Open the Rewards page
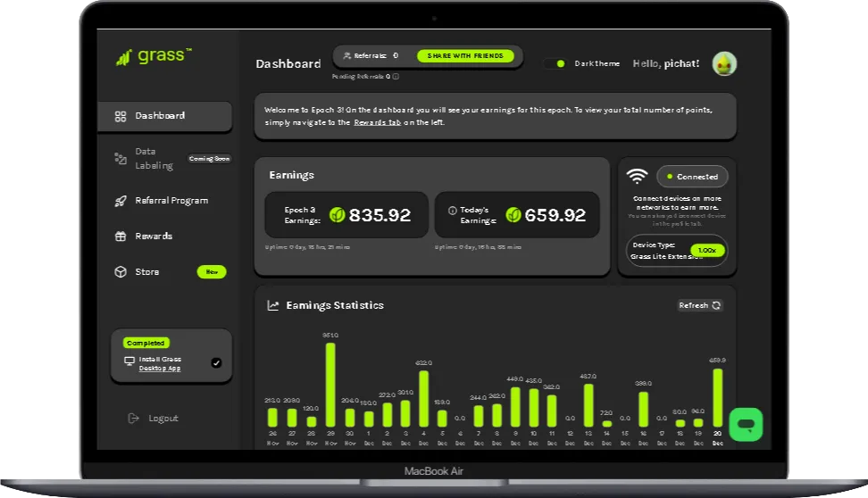868x498 pixels. tap(154, 236)
